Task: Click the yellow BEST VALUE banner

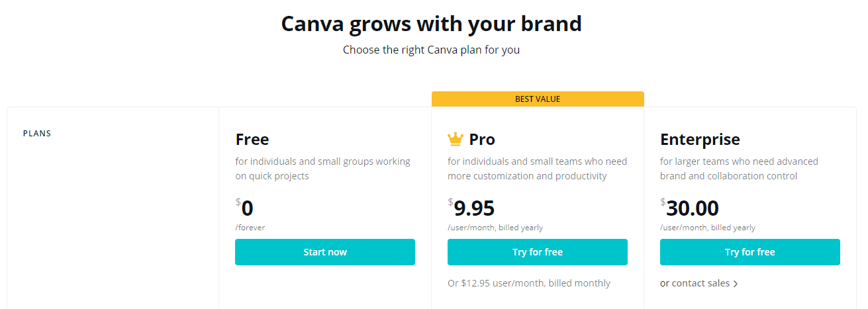Action: (538, 99)
